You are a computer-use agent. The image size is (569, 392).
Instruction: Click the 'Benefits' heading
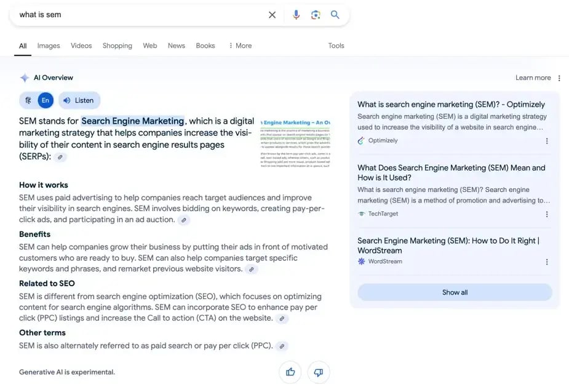pyautogui.click(x=35, y=234)
